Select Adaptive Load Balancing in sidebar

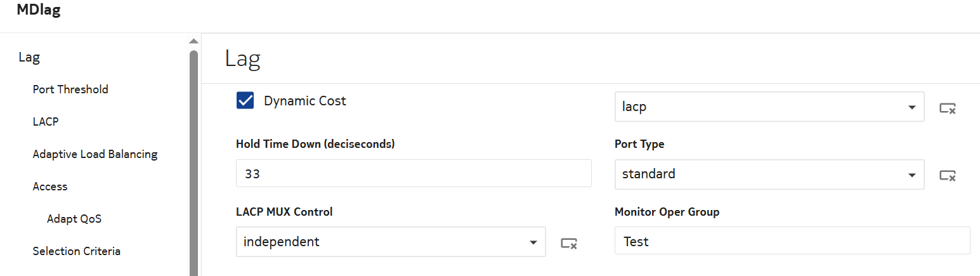[95, 154]
